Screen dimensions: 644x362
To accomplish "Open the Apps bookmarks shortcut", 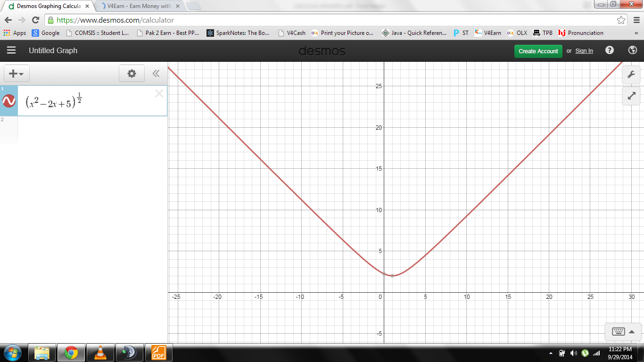I will (15, 33).
